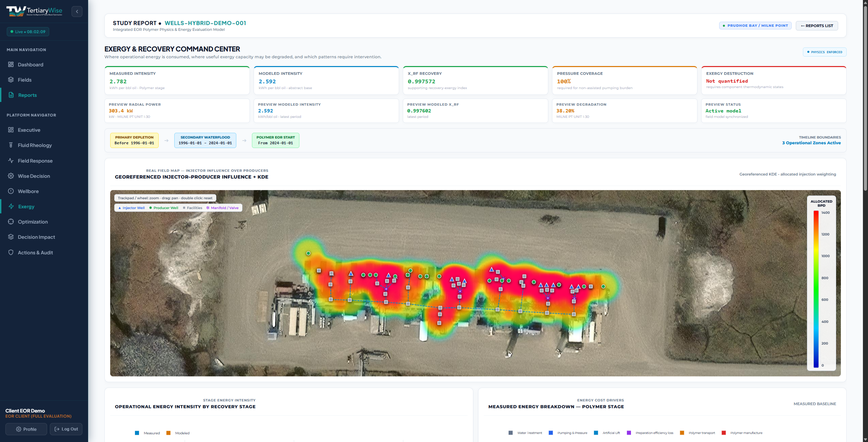Toggle Measured series legend swatch
The image size is (868, 442).
coord(137,433)
